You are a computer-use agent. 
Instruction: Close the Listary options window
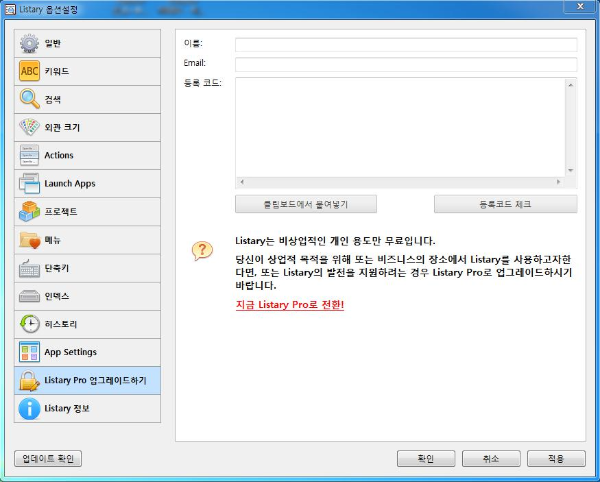(x=580, y=6)
